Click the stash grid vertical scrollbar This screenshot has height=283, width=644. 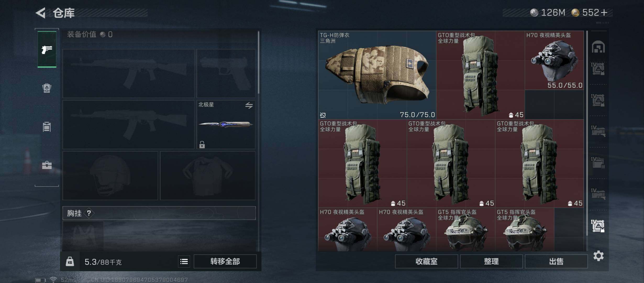587,133
